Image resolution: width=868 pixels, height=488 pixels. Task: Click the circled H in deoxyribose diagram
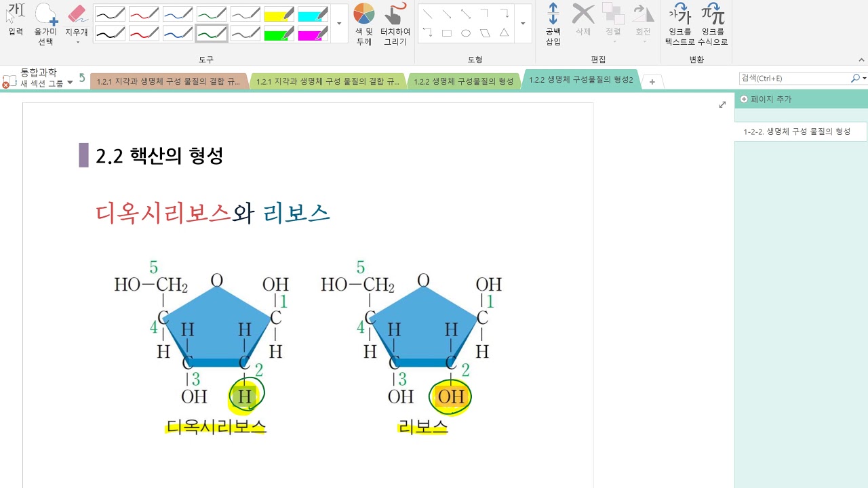(x=245, y=396)
